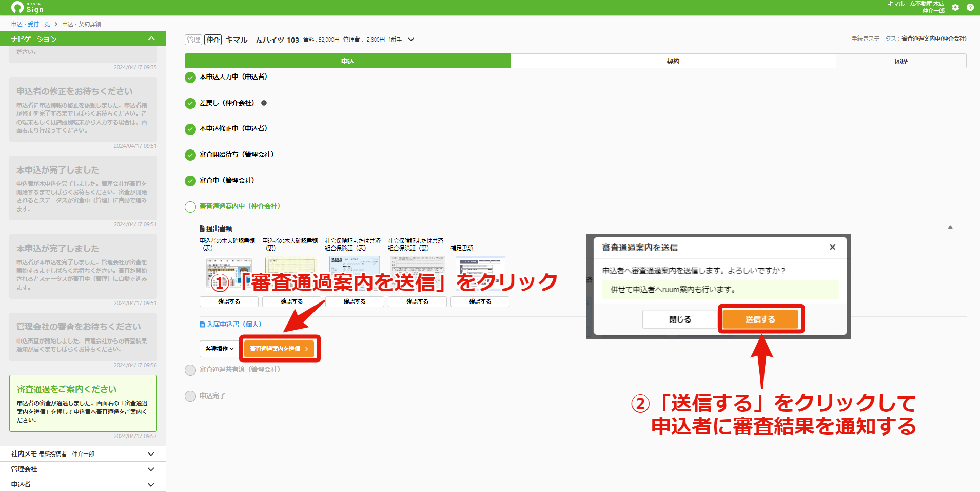Collapse the 提出書類 section arrow

(x=950, y=227)
